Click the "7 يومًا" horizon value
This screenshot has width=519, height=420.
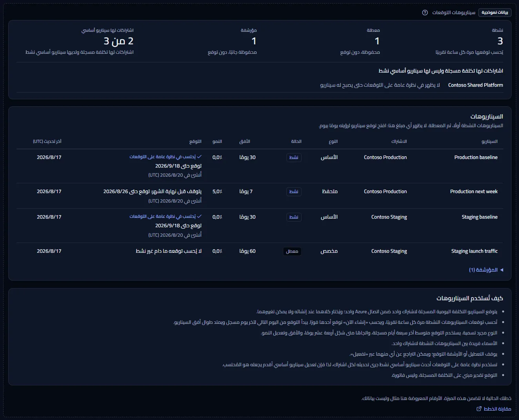[x=246, y=192]
